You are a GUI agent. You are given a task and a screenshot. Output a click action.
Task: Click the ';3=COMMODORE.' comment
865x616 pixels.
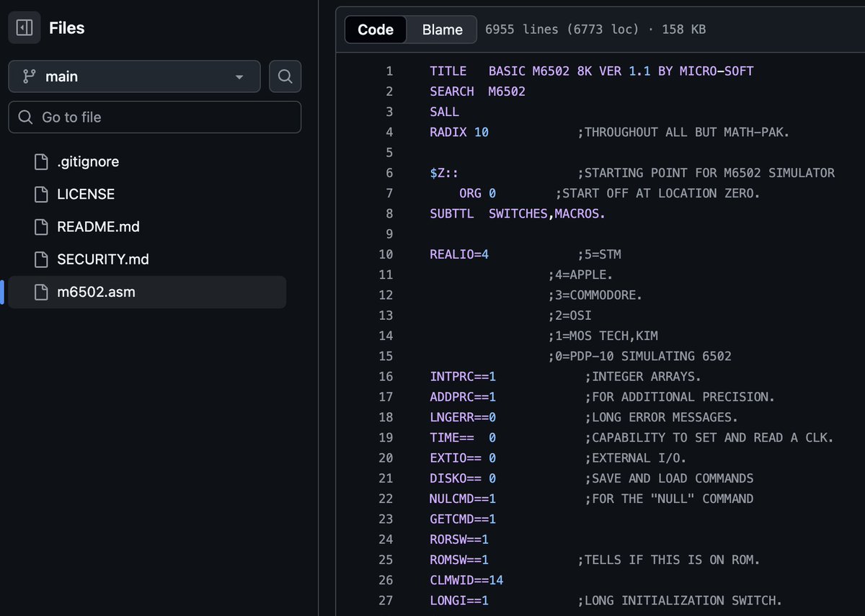[595, 295]
